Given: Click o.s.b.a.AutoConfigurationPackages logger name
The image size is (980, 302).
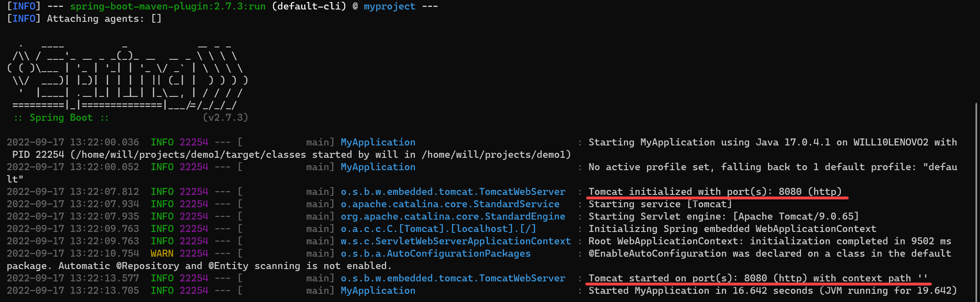Looking at the screenshot, I should (x=435, y=253).
